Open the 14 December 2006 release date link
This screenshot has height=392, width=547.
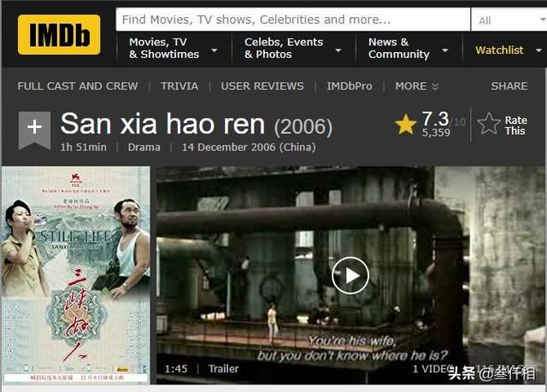tap(249, 148)
